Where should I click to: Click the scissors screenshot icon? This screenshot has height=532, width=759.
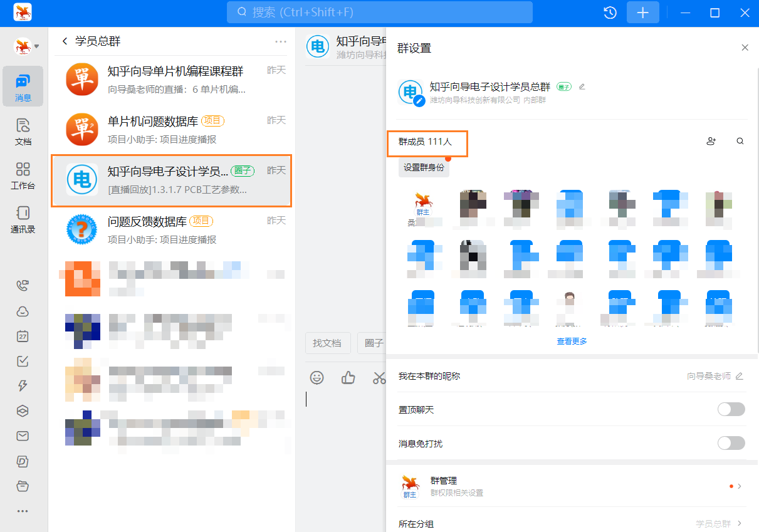pos(379,378)
